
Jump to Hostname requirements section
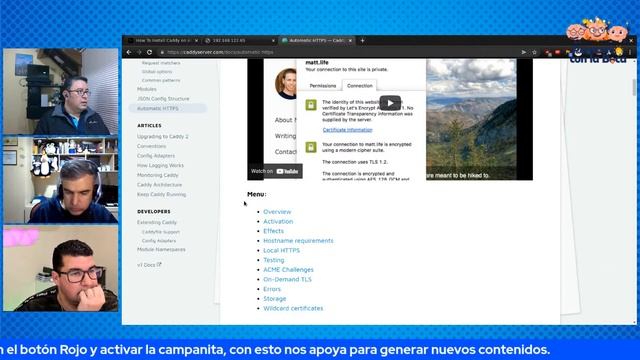coord(298,240)
